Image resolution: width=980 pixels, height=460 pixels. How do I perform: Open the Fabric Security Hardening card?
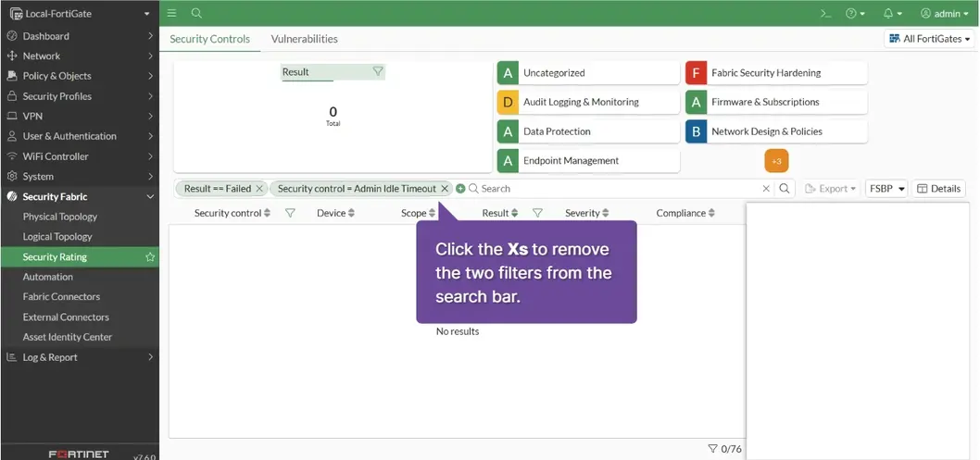(x=776, y=72)
